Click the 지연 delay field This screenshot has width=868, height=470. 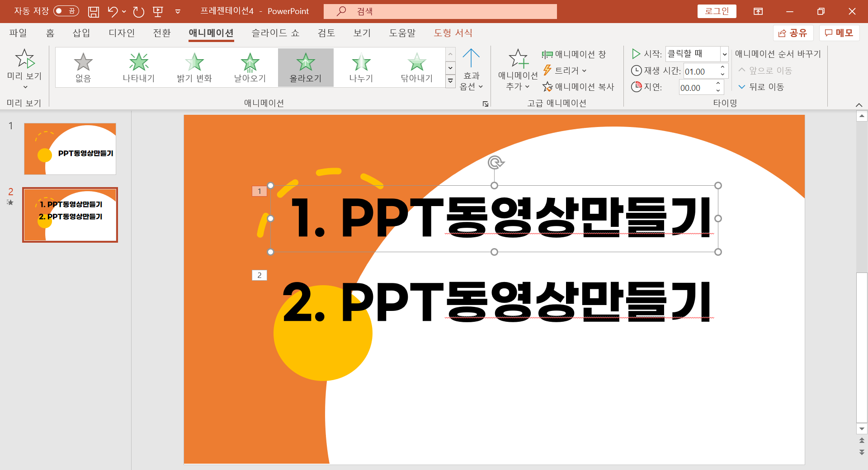(x=696, y=88)
